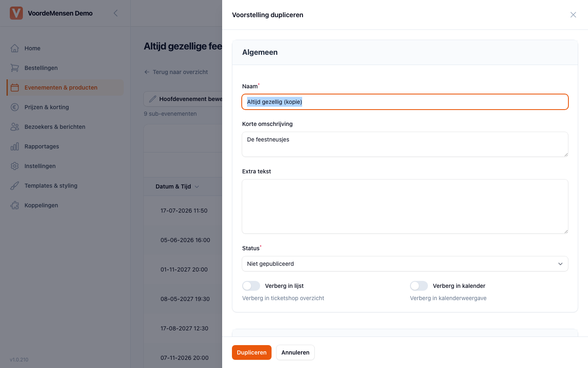Open the Status dropdown Niet gepubliceerd

[x=405, y=264]
